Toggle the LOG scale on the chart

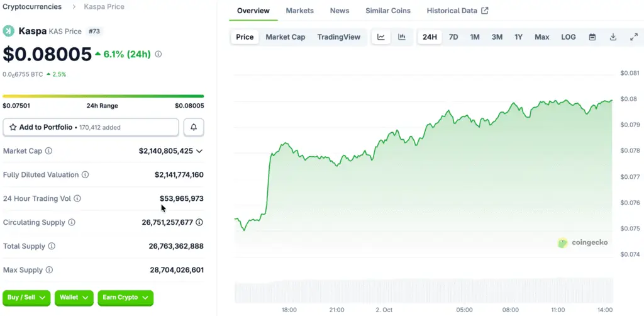click(x=568, y=37)
